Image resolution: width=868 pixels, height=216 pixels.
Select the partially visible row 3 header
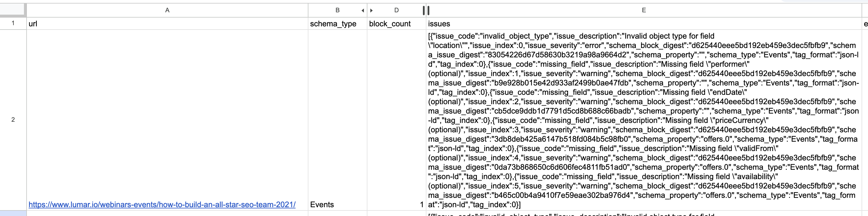tap(13, 213)
